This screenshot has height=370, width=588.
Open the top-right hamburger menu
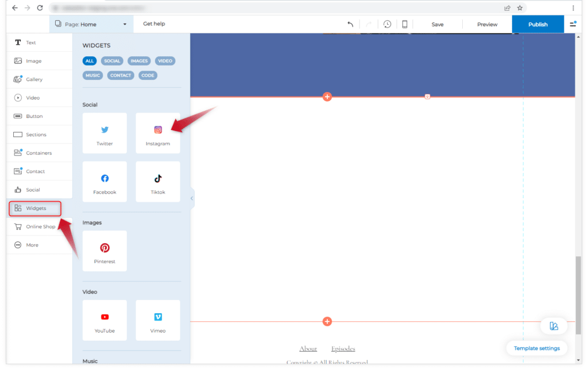(x=572, y=24)
